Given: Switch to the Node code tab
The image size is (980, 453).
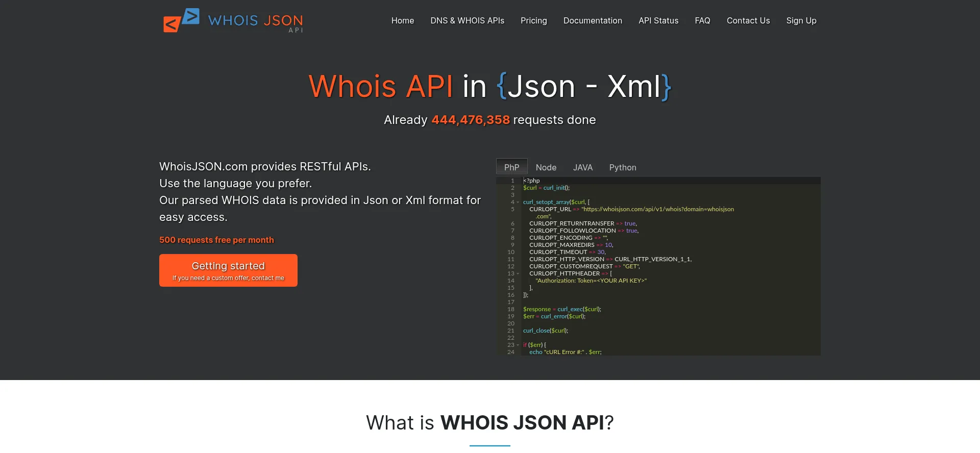Looking at the screenshot, I should [x=546, y=167].
